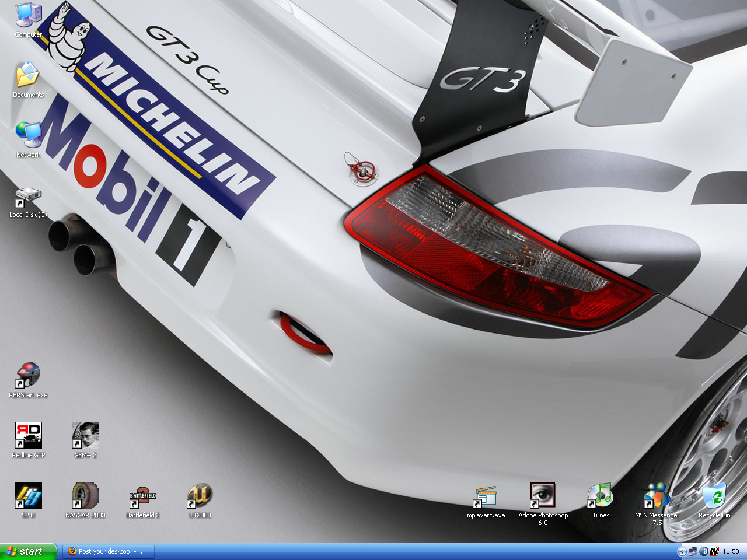Click the 11:58 taskbar clock

[x=731, y=551]
